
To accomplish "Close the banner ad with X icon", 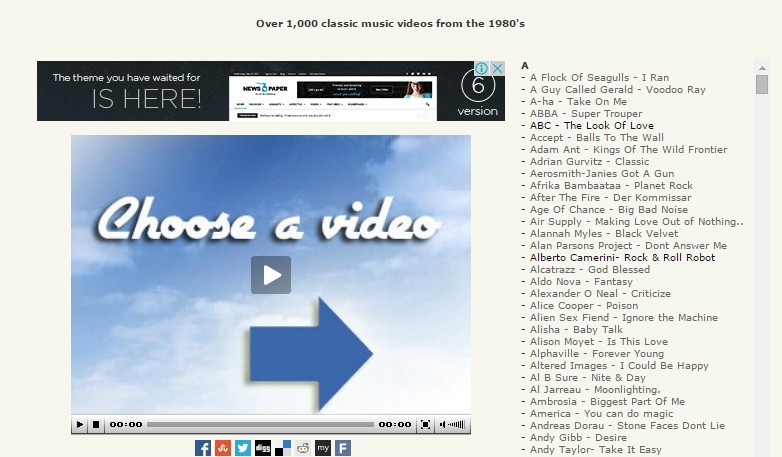I will [498, 68].
